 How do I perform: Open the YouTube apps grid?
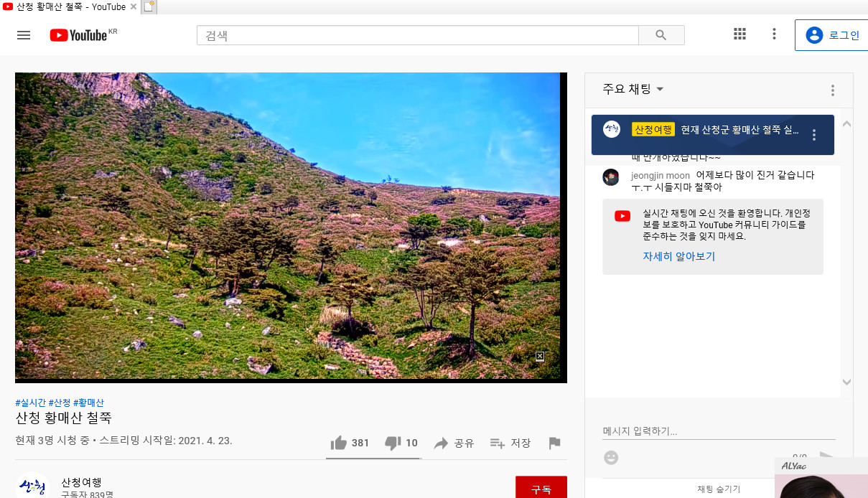click(x=739, y=34)
